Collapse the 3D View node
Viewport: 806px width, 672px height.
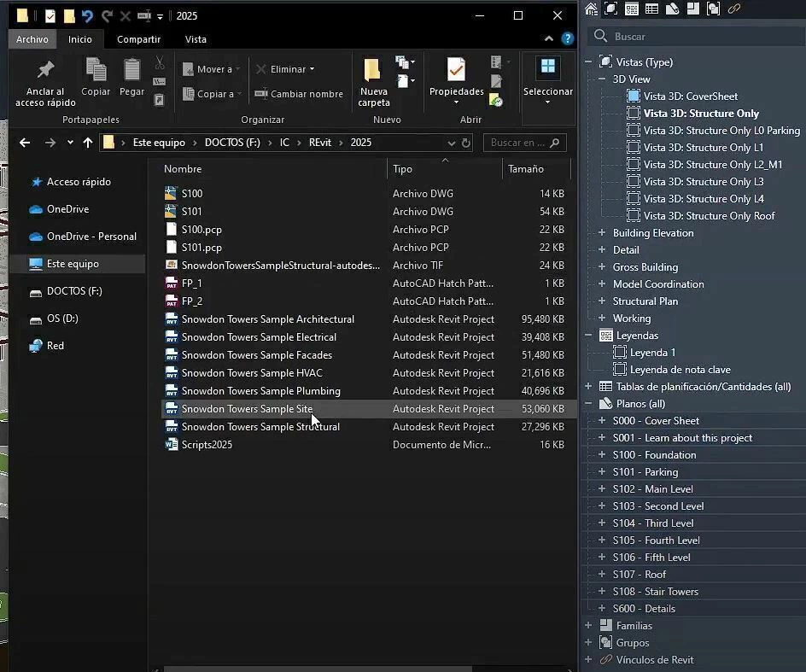pos(602,79)
